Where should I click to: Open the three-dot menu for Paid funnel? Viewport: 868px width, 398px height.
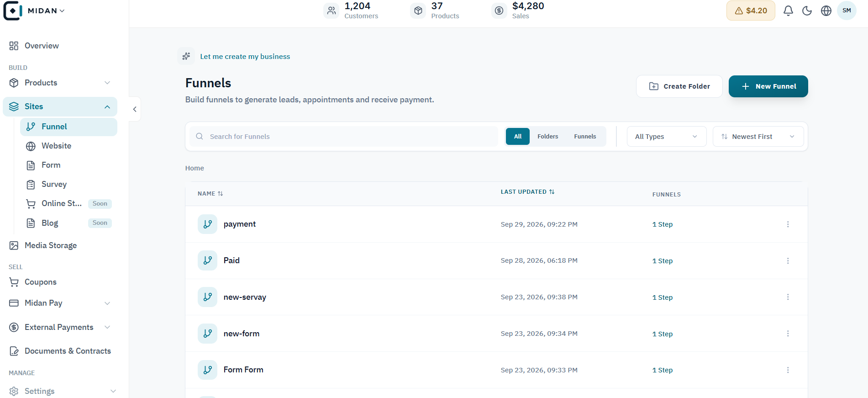[x=788, y=261]
